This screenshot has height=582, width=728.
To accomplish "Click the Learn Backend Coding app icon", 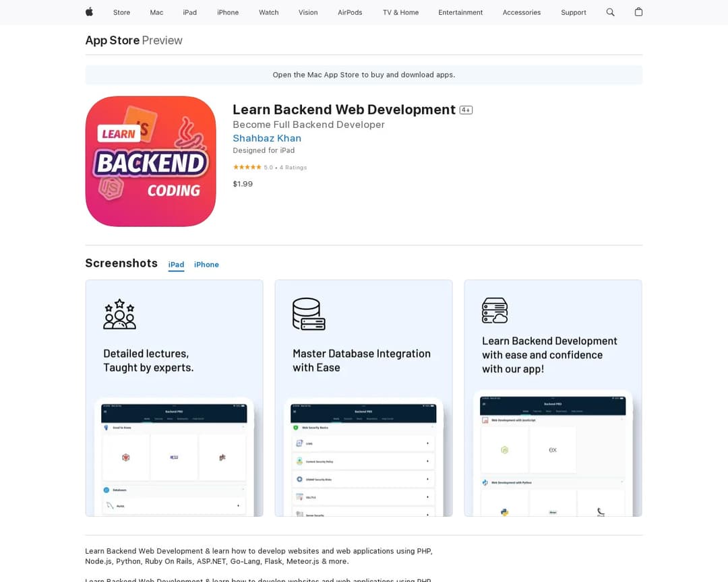I will (150, 162).
